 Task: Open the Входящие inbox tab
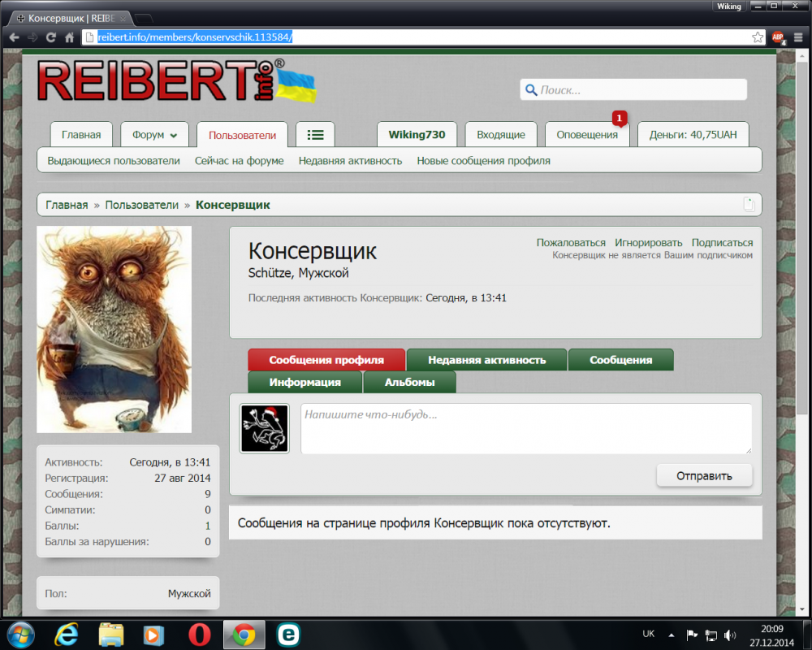click(x=501, y=135)
